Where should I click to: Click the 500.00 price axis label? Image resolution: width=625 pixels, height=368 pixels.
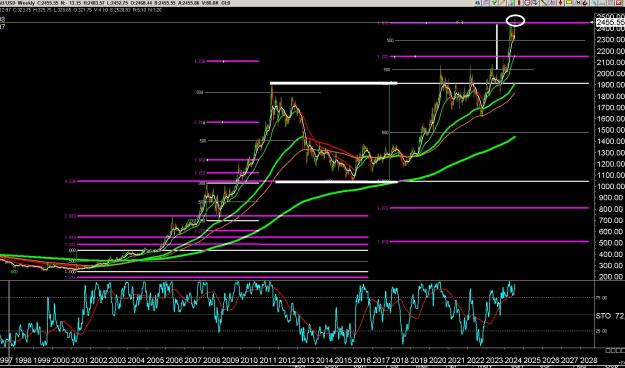pyautogui.click(x=612, y=242)
